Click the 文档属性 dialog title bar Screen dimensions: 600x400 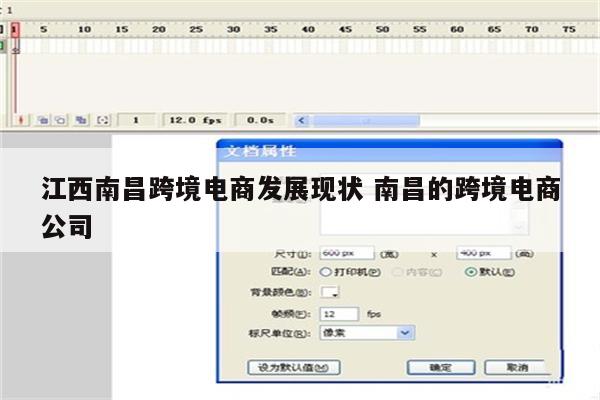pos(390,151)
